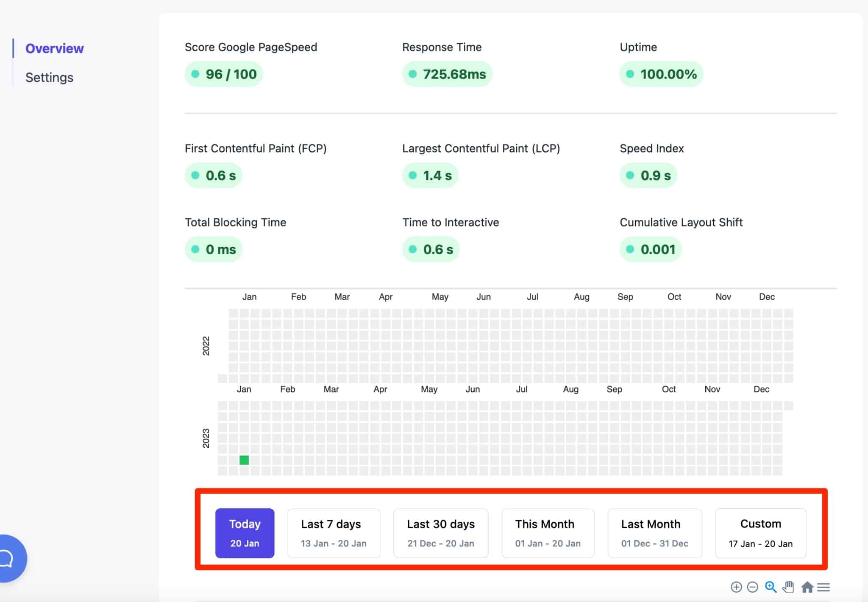Click the Today 20 Jan button

coord(245,533)
